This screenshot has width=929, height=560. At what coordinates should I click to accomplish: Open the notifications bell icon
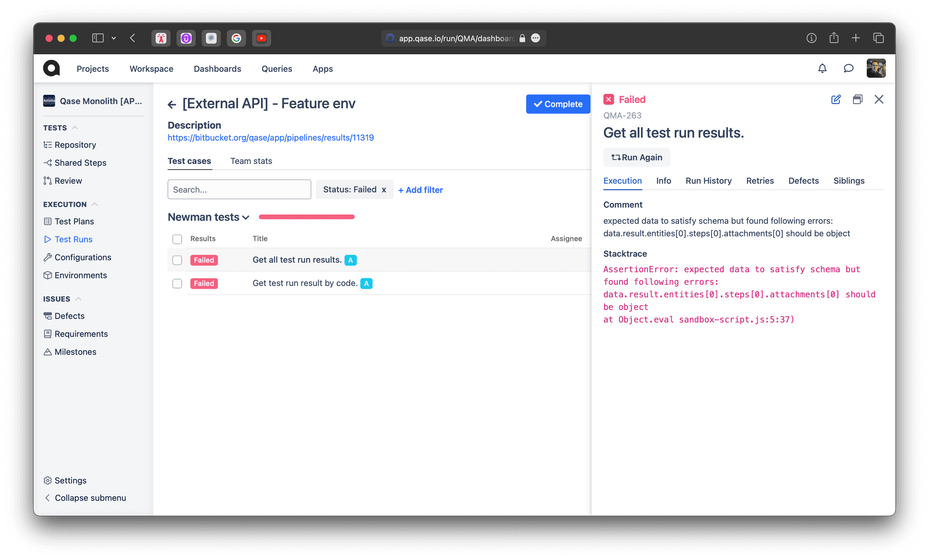pos(822,69)
